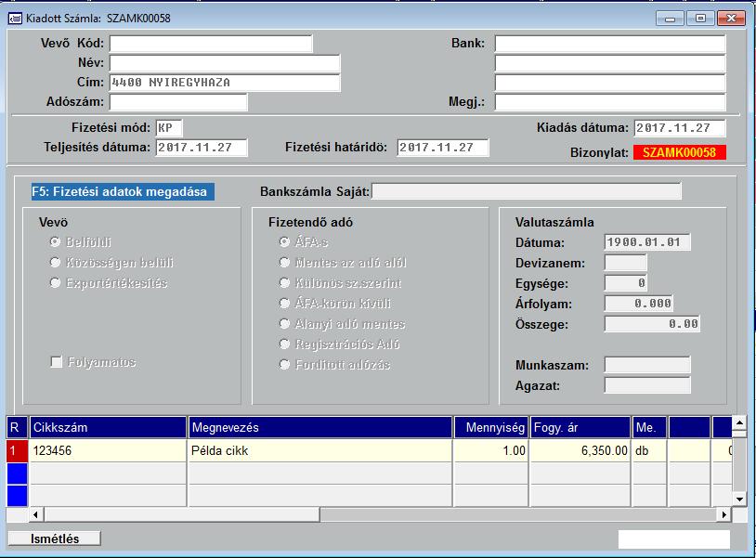Click the Agazat field
The image size is (756, 558).
[x=647, y=385]
